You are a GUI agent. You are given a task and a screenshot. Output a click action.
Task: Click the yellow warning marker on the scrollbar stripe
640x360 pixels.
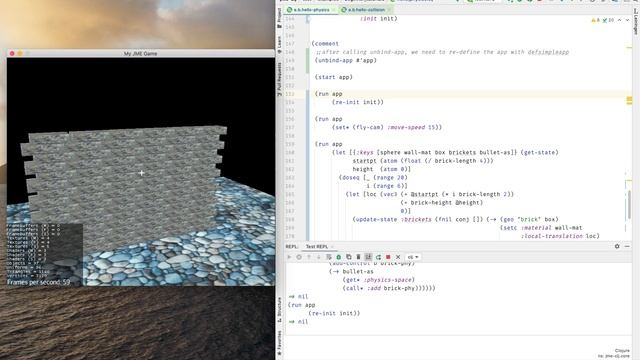tap(629, 100)
